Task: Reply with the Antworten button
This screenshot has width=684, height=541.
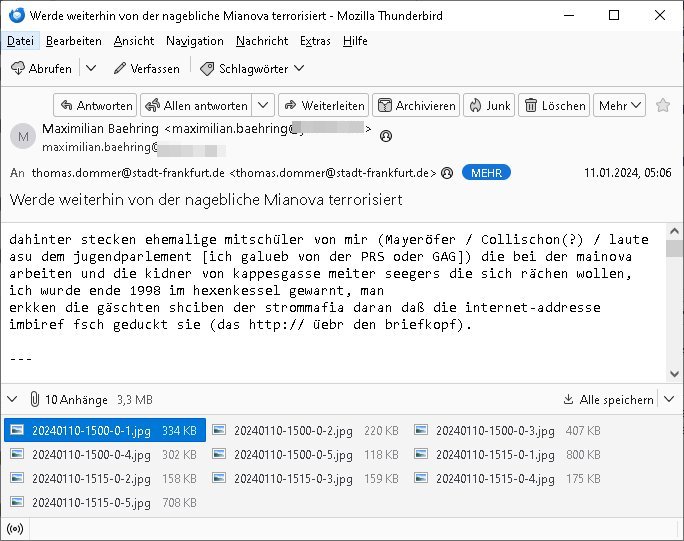Action: point(95,105)
